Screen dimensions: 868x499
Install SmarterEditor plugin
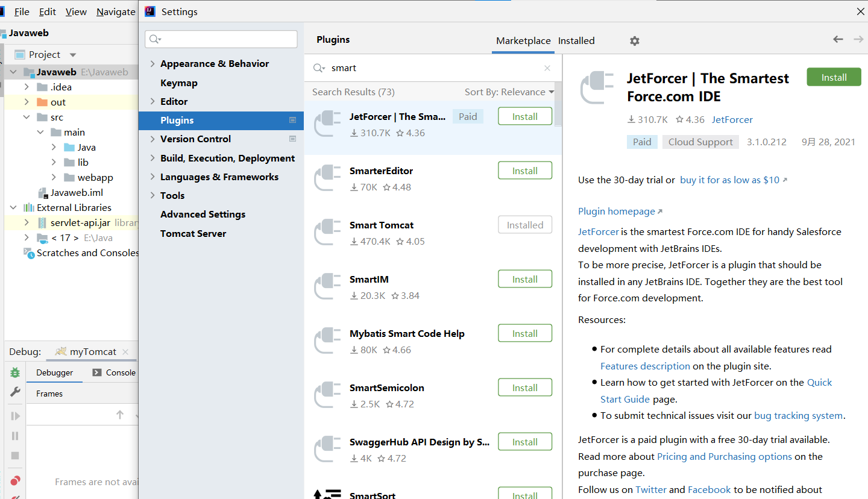point(525,171)
